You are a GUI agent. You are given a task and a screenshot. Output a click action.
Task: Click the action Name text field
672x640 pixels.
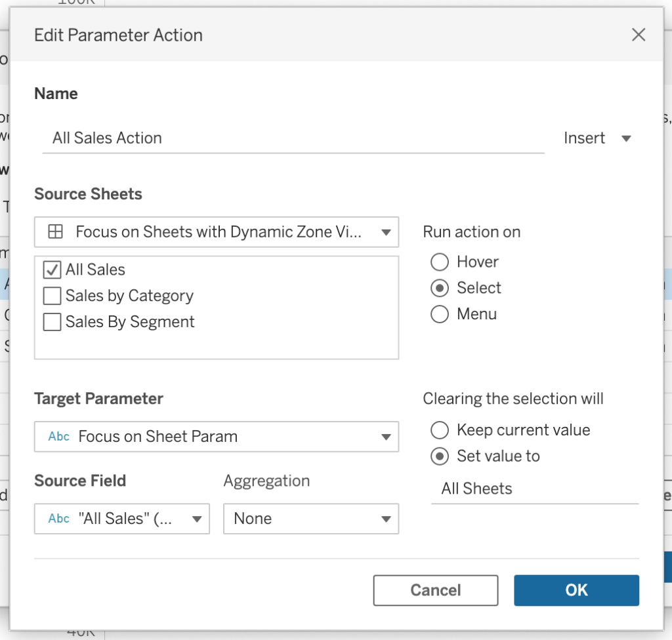pos(293,138)
